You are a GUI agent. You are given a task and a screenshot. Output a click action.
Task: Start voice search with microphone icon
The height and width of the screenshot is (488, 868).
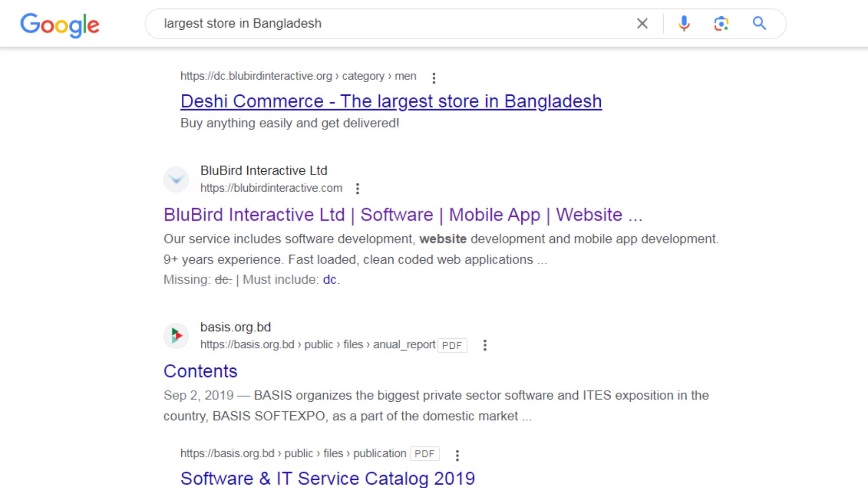pos(684,23)
